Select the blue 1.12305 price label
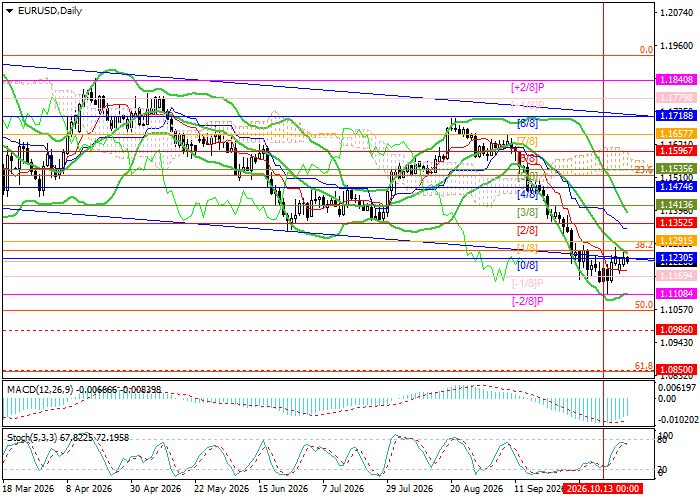Viewport: 700px width, 500px height. 676,258
